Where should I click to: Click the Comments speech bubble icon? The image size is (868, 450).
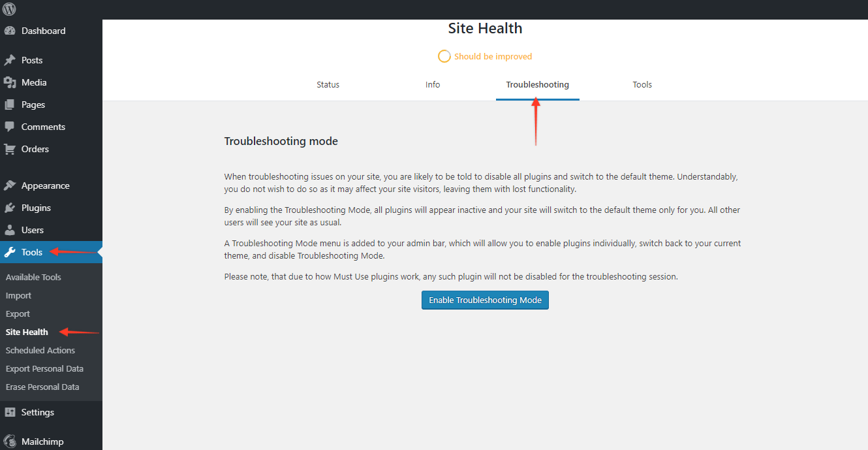[x=10, y=127]
